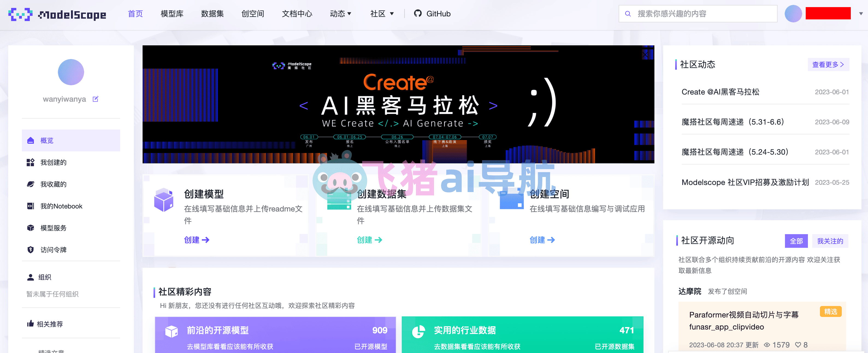Select 我创建的 in sidebar
868x353 pixels.
click(x=71, y=162)
